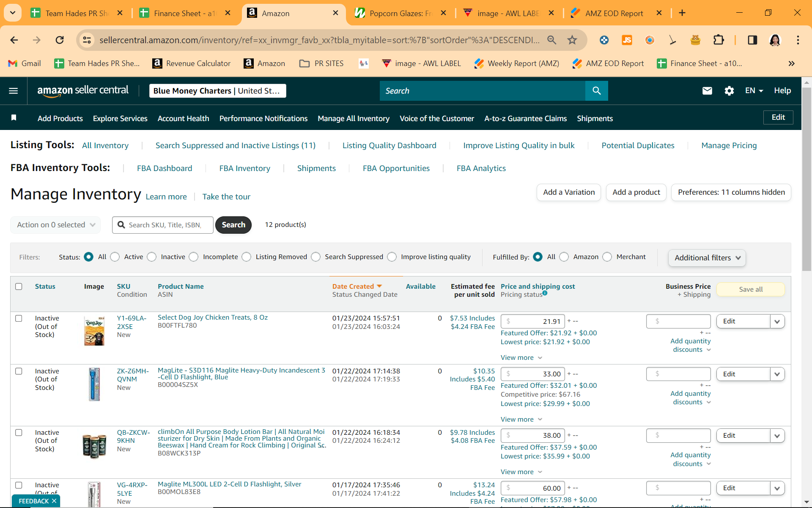Click the Search SKU, Title, ISBN field
Viewport: 812px width, 508px height.
[x=163, y=225]
